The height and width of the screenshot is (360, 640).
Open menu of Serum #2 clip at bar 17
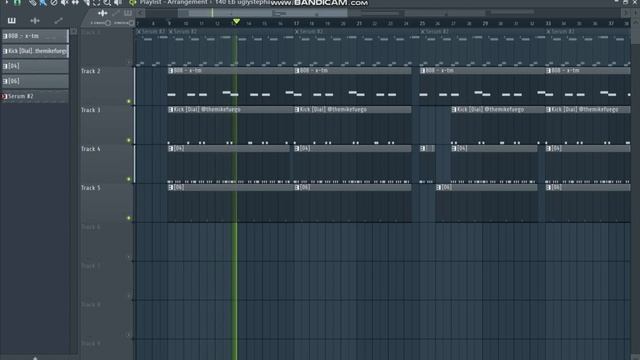[x=297, y=31]
